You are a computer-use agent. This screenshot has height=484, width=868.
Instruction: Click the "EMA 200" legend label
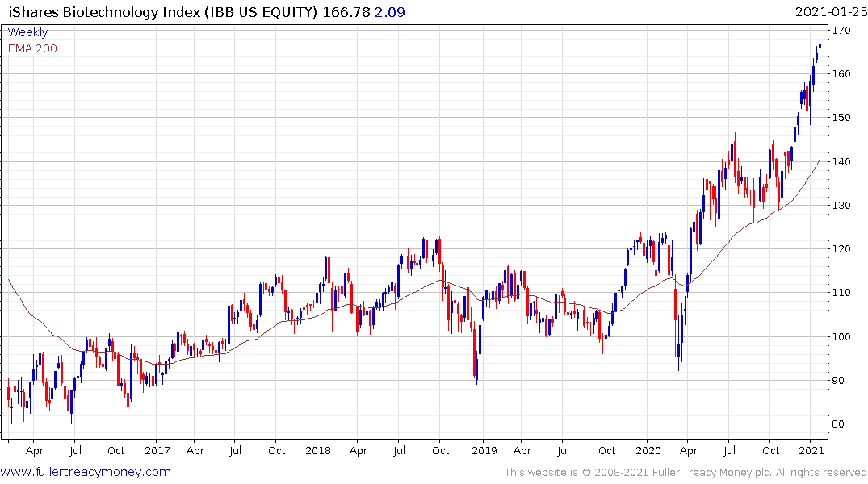(32, 48)
